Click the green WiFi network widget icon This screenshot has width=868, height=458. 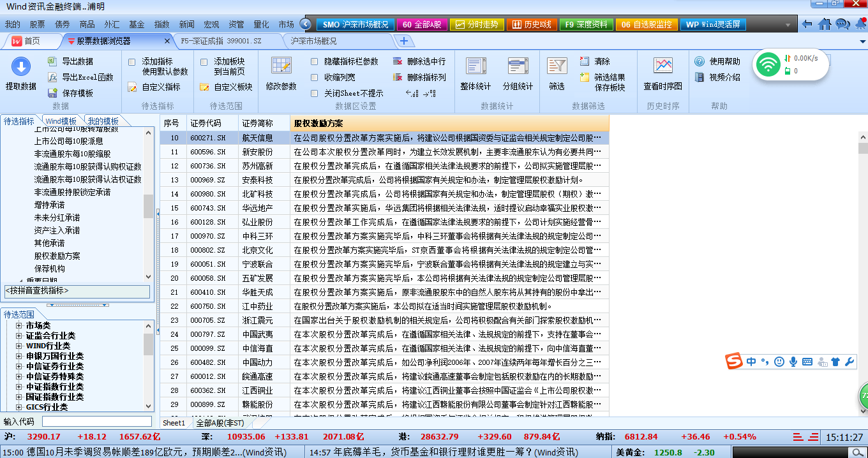(x=768, y=64)
